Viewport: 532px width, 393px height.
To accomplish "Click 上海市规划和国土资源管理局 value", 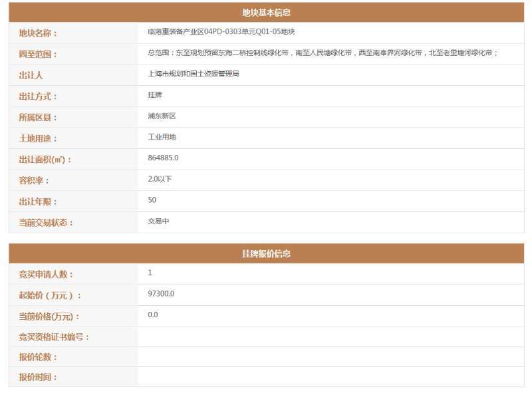I will [x=194, y=74].
